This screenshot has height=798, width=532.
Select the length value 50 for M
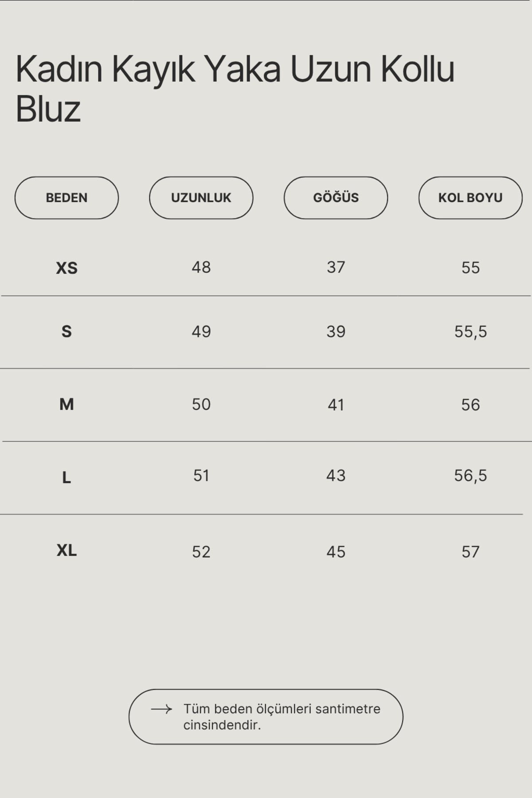coord(201,404)
